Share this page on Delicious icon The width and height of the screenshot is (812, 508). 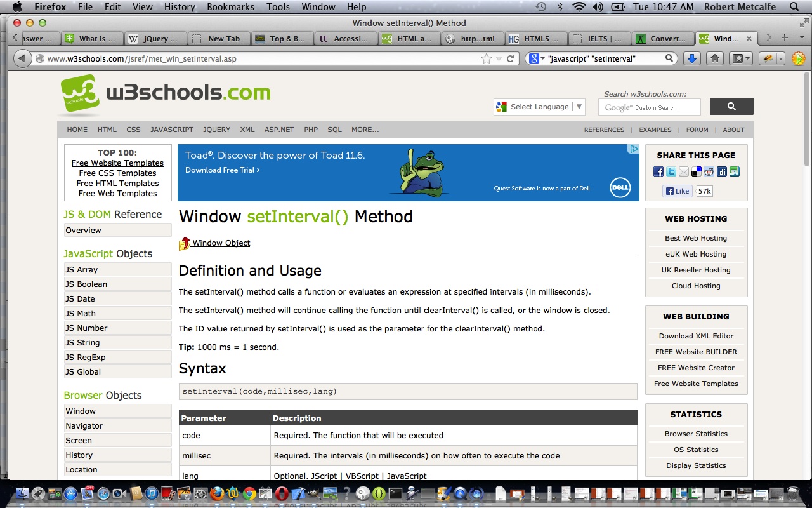click(696, 171)
